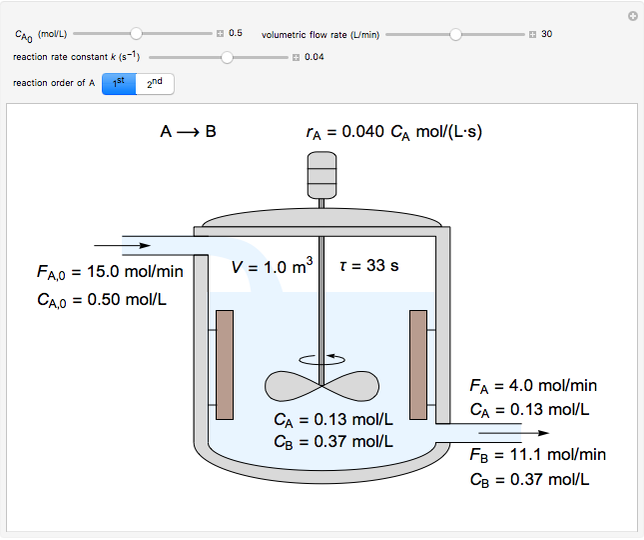Click the impeller blades inside the tank
Image resolution: width=644 pixels, height=540 pixels.
click(321, 384)
